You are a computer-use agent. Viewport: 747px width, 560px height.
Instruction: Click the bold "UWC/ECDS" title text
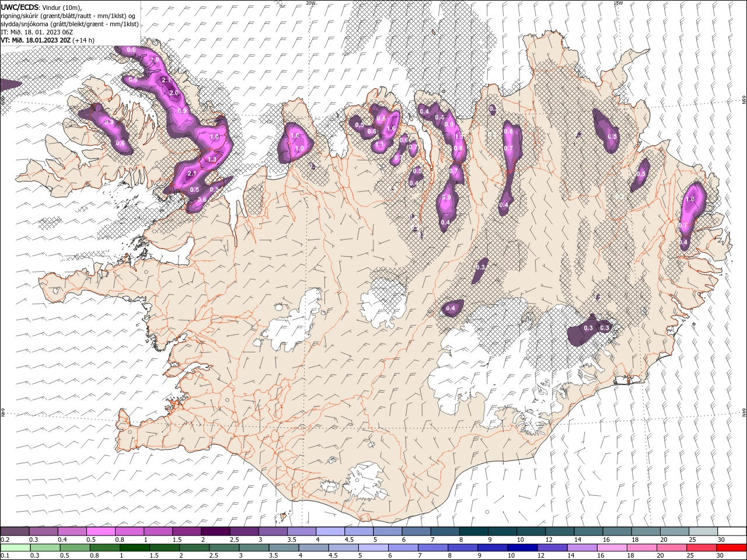20,7
